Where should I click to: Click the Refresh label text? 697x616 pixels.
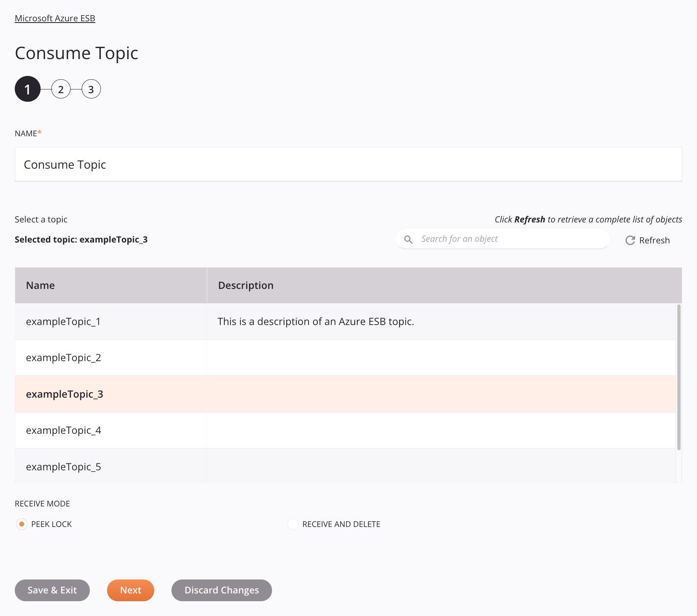pos(654,240)
